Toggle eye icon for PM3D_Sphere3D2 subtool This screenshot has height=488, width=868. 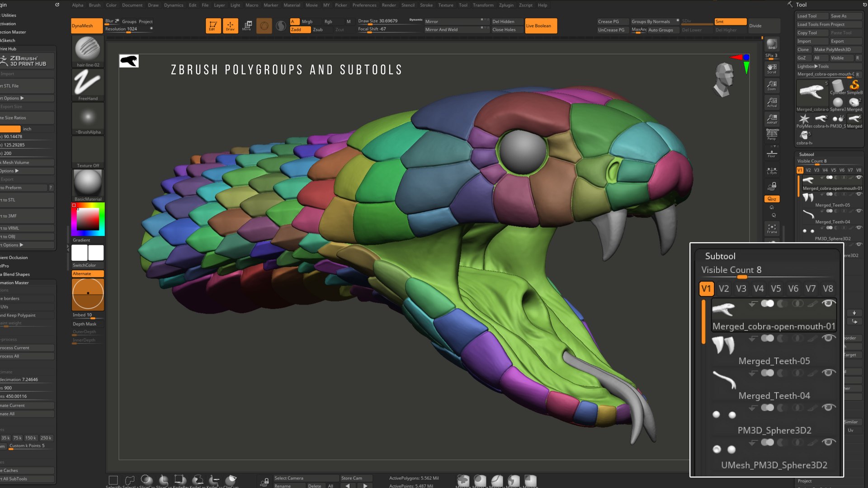click(859, 228)
